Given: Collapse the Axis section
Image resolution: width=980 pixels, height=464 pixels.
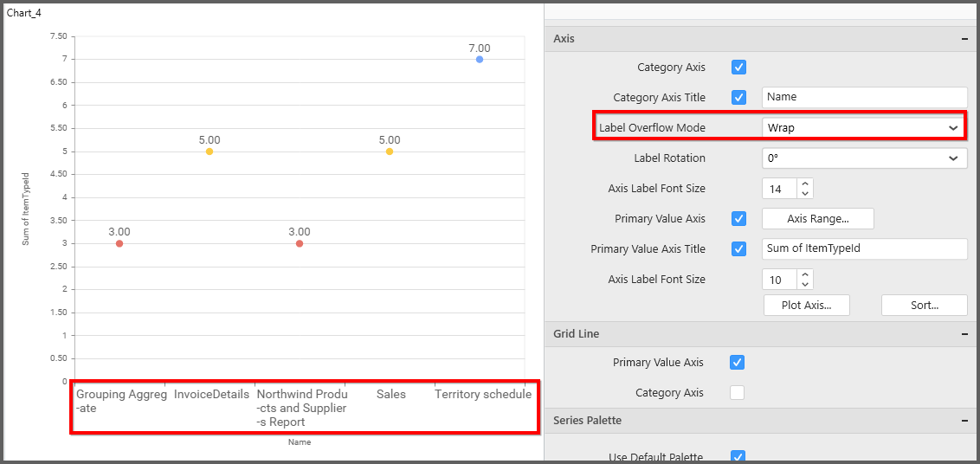Looking at the screenshot, I should (964, 39).
